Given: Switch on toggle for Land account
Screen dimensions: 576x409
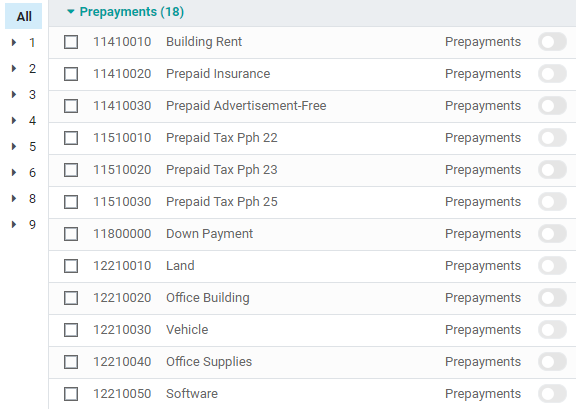Looking at the screenshot, I should point(552,266).
